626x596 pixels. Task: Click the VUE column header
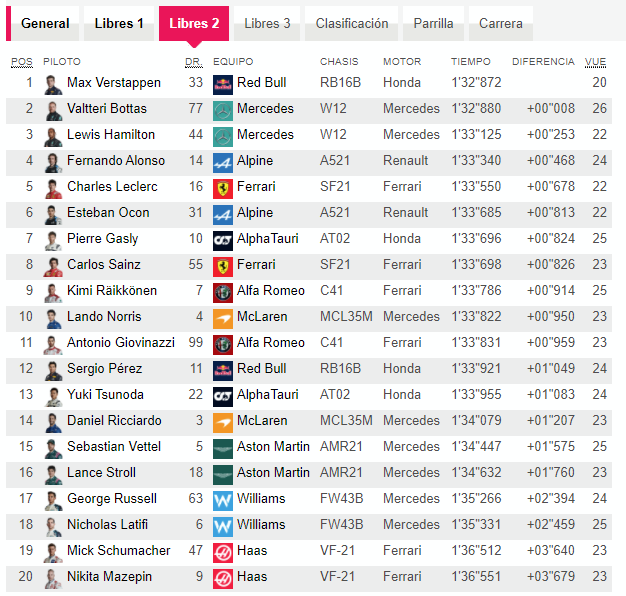(x=595, y=62)
